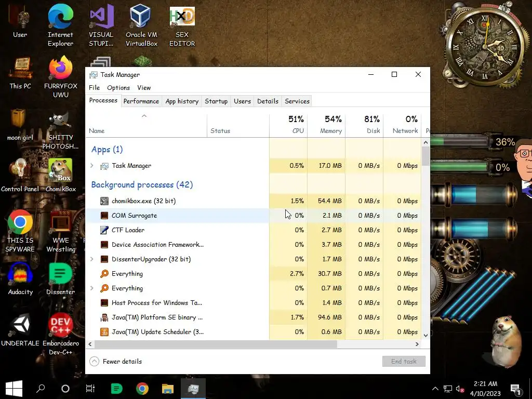Click the Task Manager taskbar button
The image size is (532, 399).
[193, 389]
